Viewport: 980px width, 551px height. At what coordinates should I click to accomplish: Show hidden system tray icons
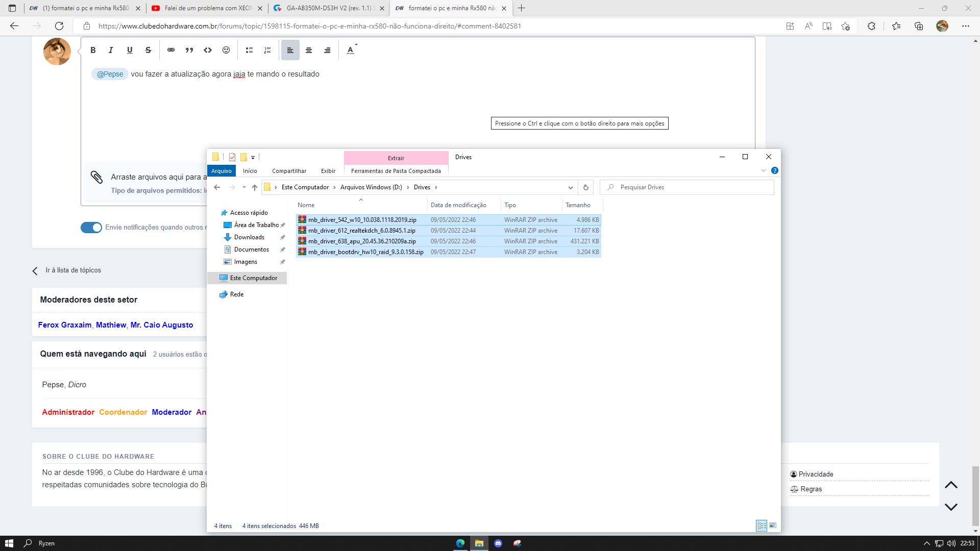[x=927, y=543]
